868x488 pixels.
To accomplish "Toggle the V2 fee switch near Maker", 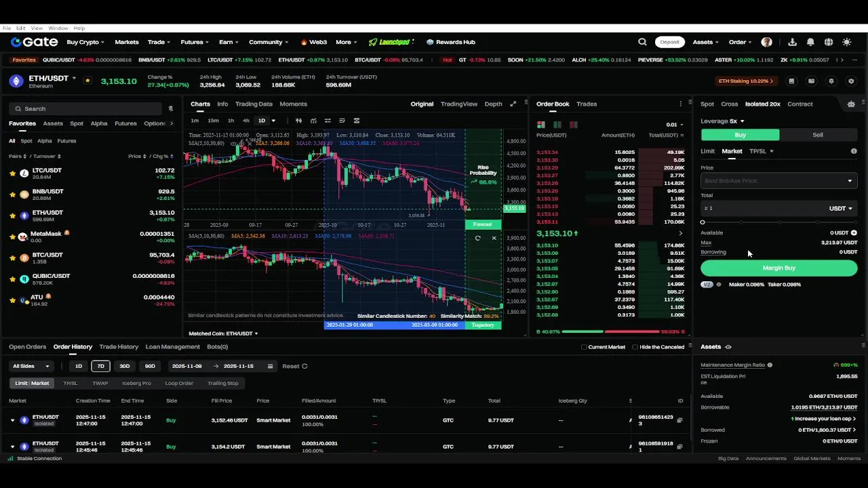I will 707,285.
